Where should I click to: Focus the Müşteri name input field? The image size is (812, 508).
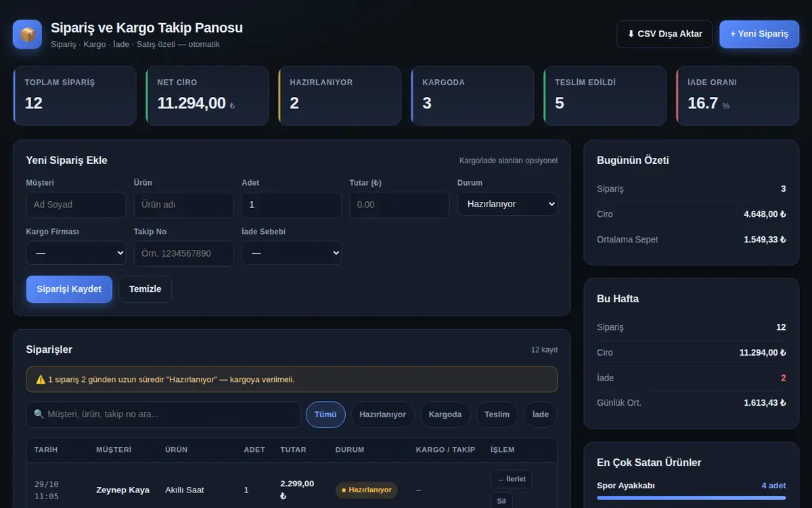point(76,205)
